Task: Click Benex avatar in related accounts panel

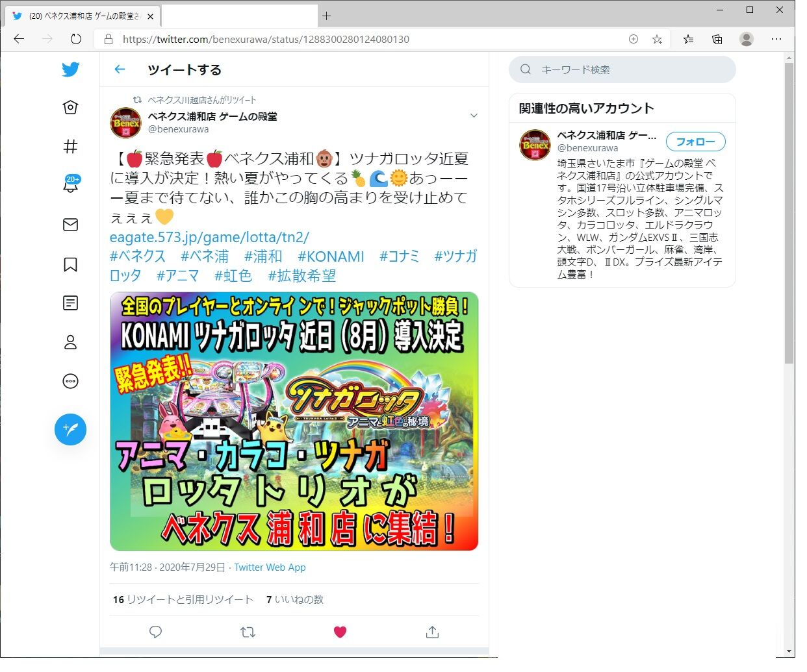Action: 535,145
